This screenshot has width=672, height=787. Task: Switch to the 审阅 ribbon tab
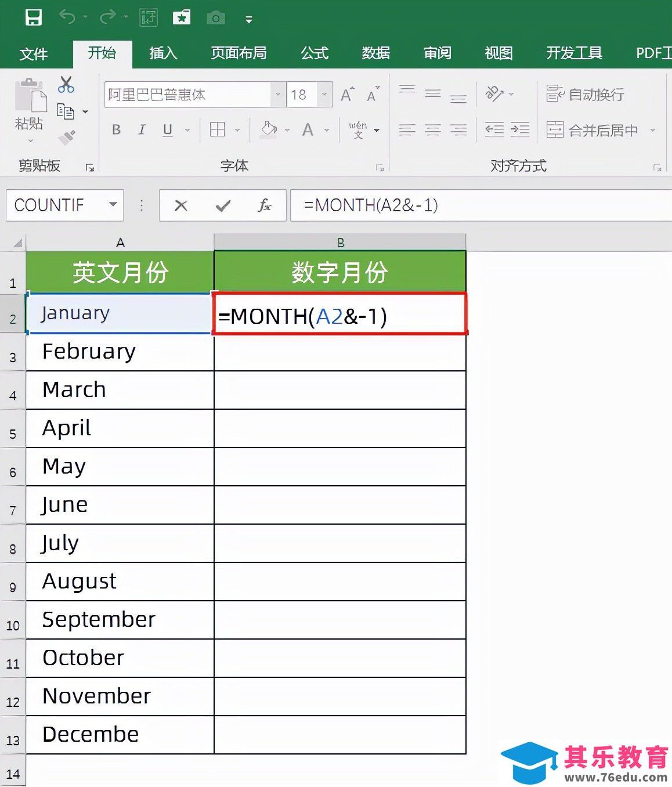(438, 53)
